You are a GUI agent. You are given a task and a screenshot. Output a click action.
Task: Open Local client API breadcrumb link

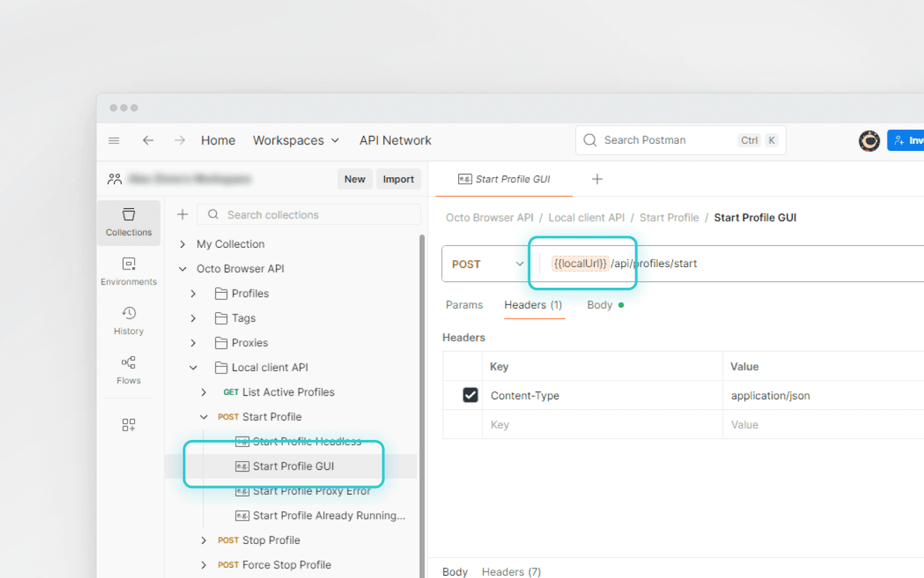[586, 218]
